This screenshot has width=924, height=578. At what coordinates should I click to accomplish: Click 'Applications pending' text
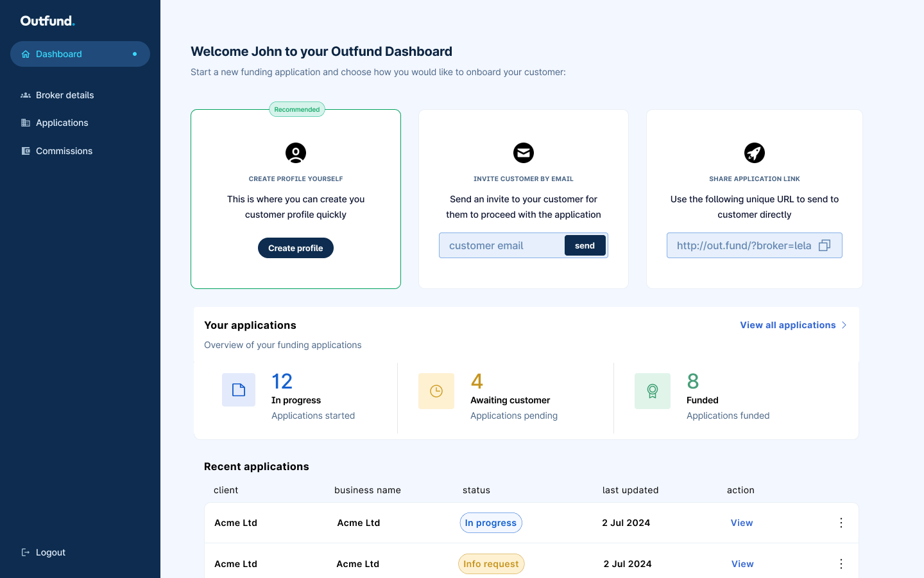pyautogui.click(x=514, y=416)
